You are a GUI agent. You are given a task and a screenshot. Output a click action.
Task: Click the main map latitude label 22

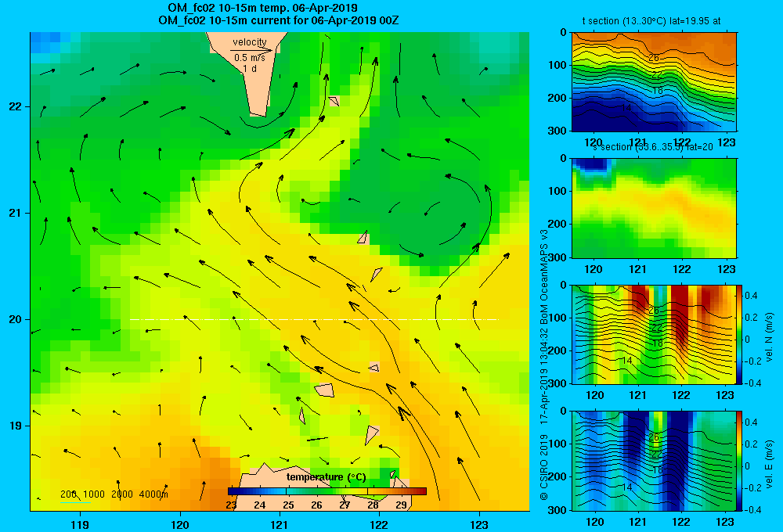click(16, 107)
